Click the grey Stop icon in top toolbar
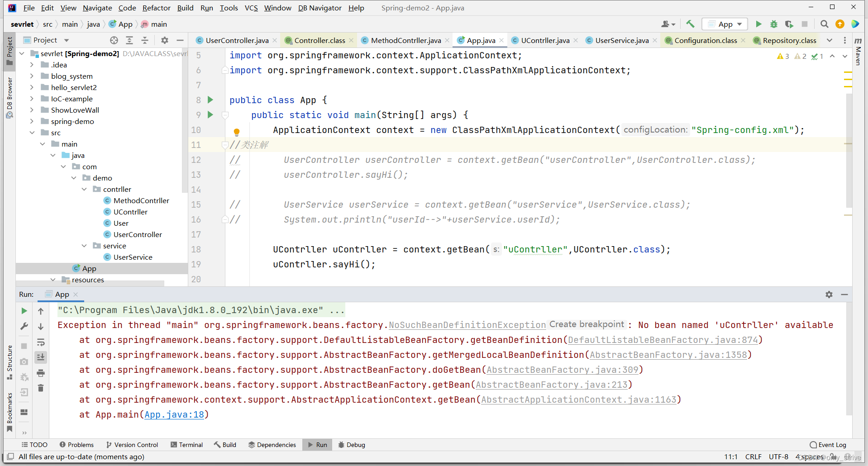The width and height of the screenshot is (868, 466). tap(805, 24)
